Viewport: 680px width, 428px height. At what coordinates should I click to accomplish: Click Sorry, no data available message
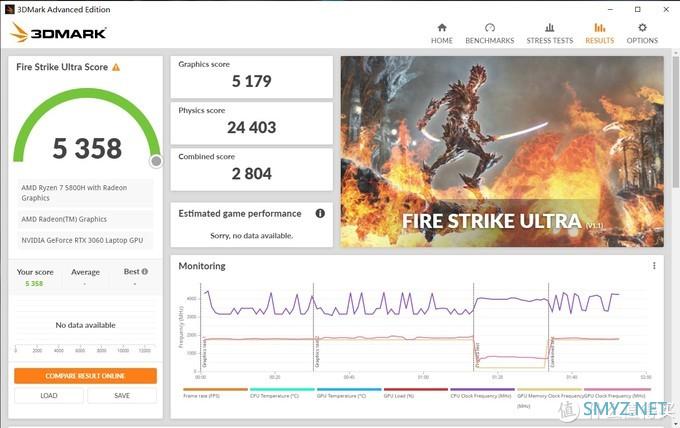[252, 235]
